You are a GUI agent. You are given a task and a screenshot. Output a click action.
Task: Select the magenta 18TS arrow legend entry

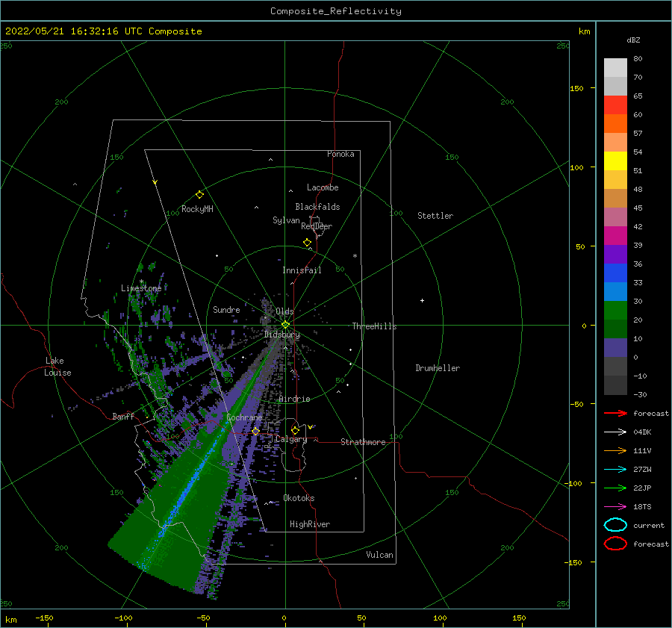click(615, 507)
